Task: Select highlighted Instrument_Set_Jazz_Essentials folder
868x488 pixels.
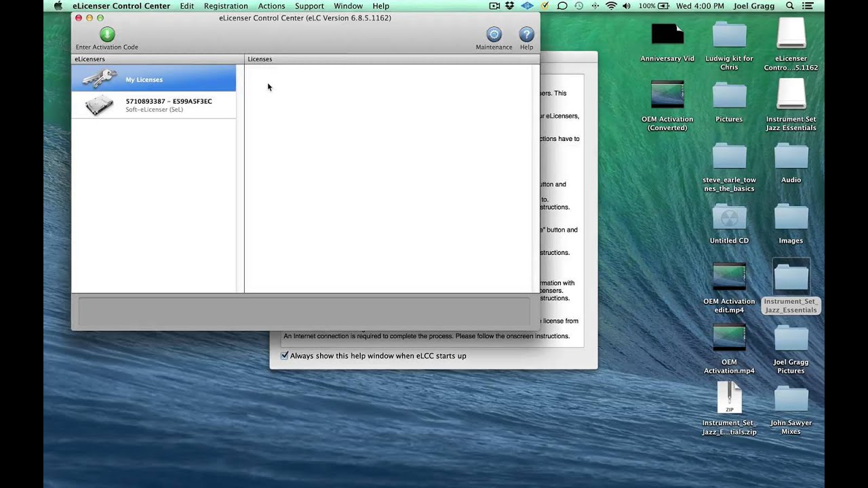Action: pyautogui.click(x=791, y=277)
